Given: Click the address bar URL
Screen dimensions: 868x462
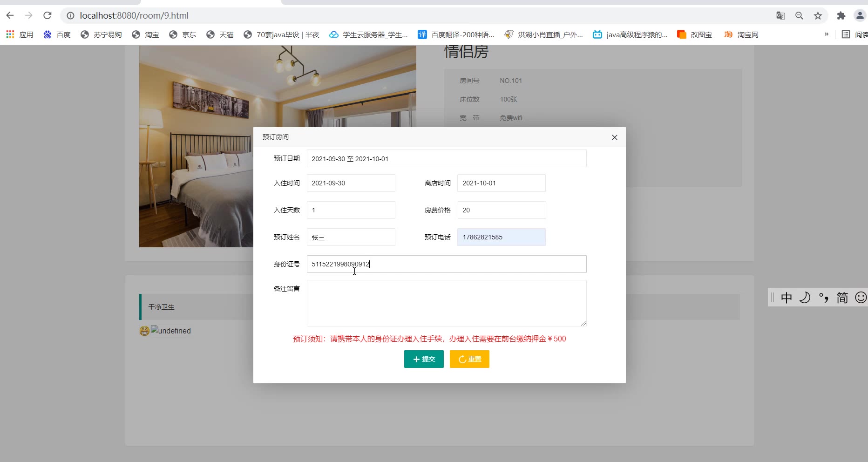Looking at the screenshot, I should click(x=134, y=15).
